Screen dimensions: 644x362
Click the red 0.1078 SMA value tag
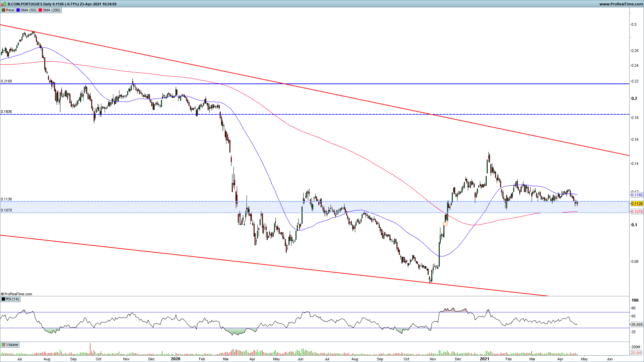tap(637, 212)
